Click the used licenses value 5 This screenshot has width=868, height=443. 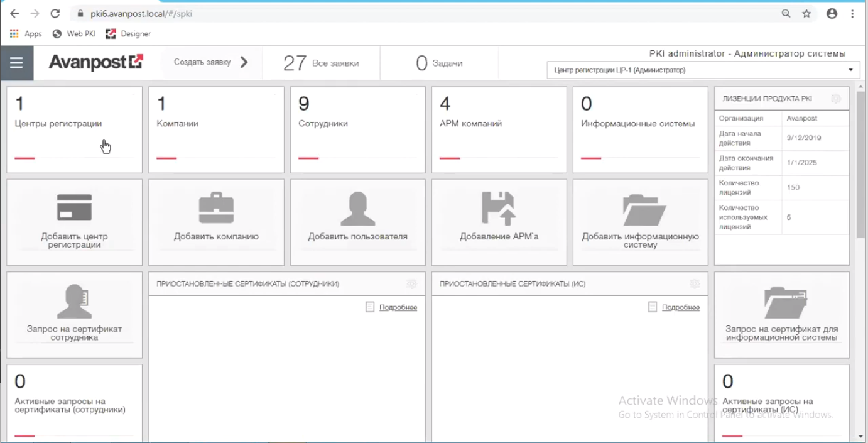789,217
